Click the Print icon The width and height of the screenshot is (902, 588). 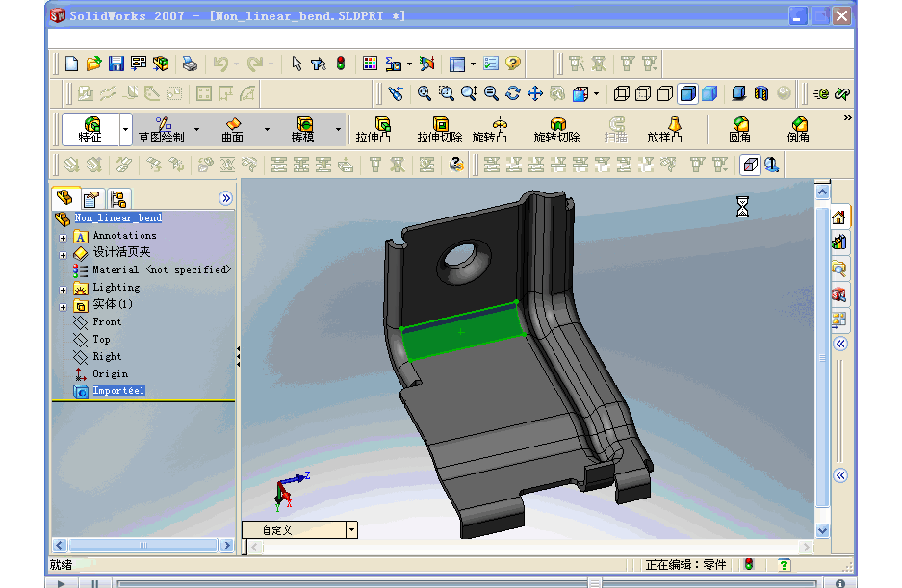[x=190, y=64]
